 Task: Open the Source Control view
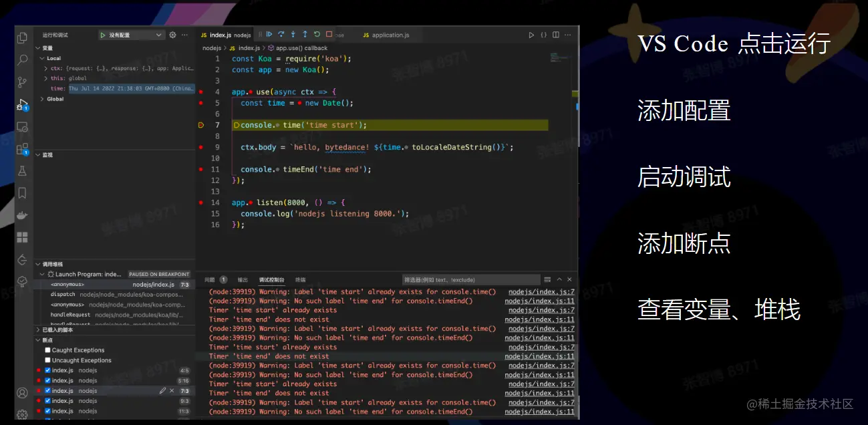click(x=23, y=82)
